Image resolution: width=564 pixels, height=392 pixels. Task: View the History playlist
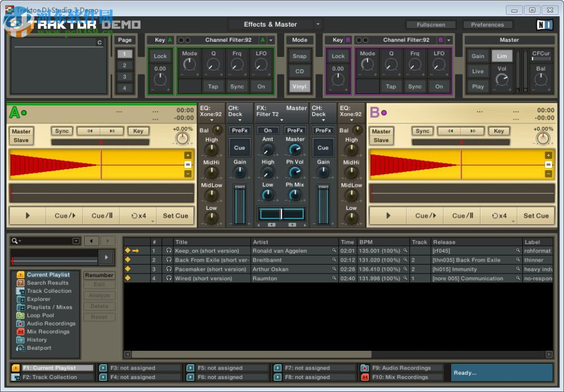[x=38, y=340]
